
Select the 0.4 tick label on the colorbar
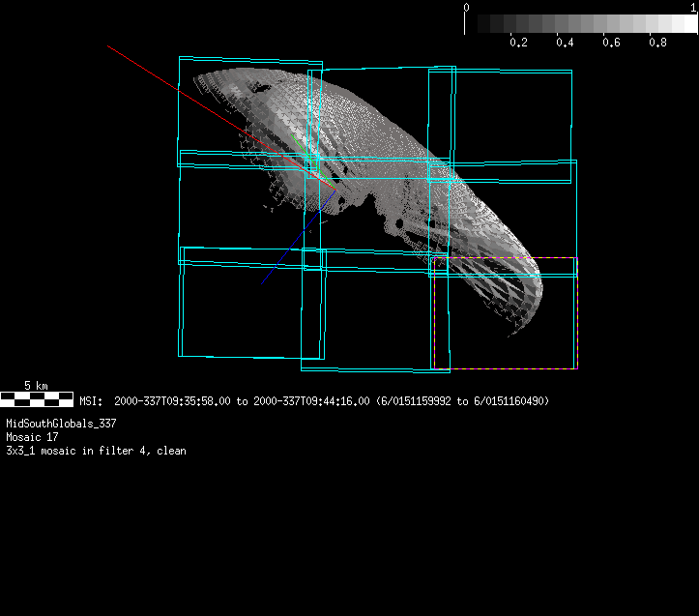click(x=565, y=43)
